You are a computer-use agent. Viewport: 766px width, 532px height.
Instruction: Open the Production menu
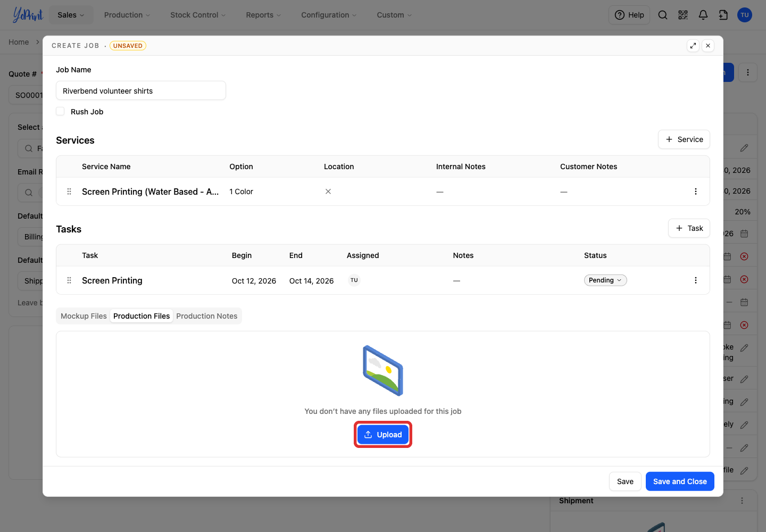pyautogui.click(x=127, y=15)
